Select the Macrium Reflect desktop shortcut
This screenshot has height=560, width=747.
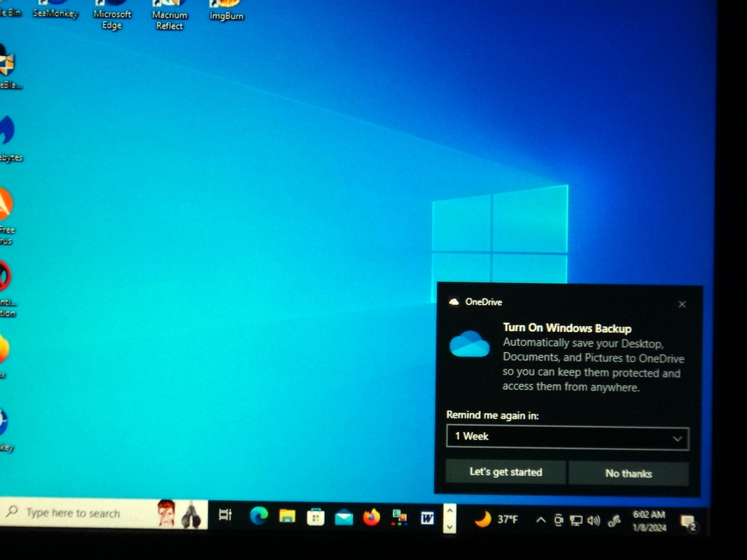(169, 15)
